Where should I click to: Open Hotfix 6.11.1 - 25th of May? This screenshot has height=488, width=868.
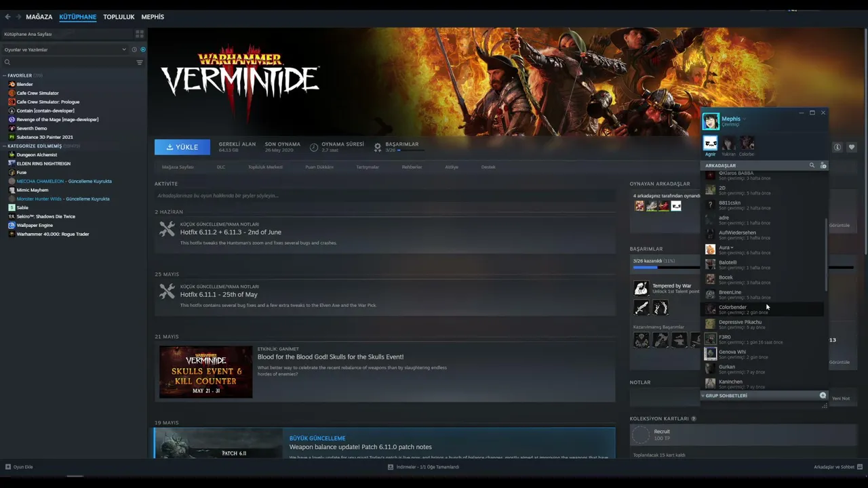219,295
